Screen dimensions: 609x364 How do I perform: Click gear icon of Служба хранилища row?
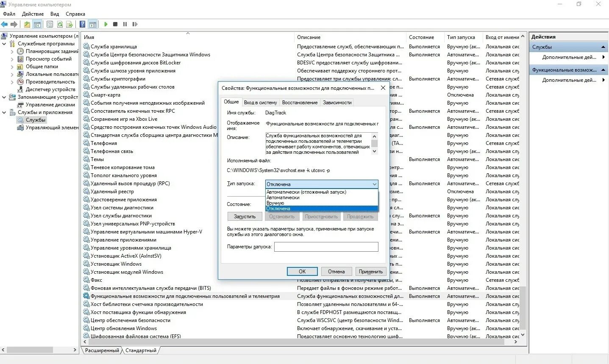[x=86, y=47]
